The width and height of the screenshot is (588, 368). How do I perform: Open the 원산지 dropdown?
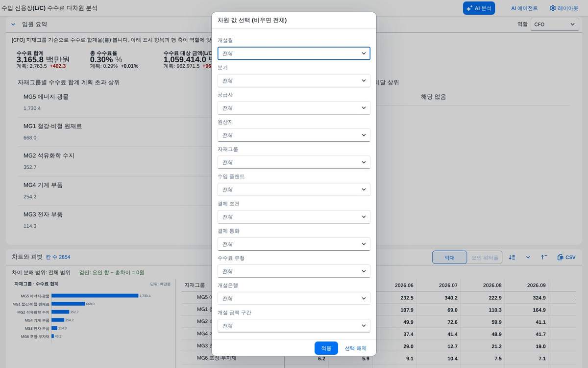(294, 135)
